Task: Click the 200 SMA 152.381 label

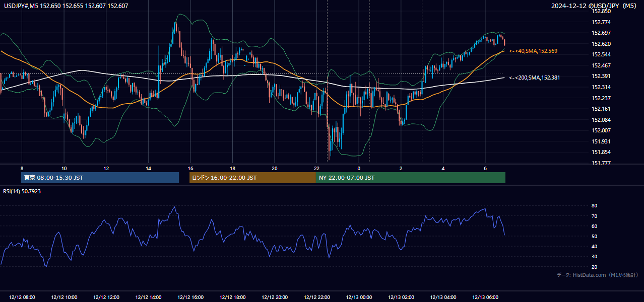Action: (535, 78)
